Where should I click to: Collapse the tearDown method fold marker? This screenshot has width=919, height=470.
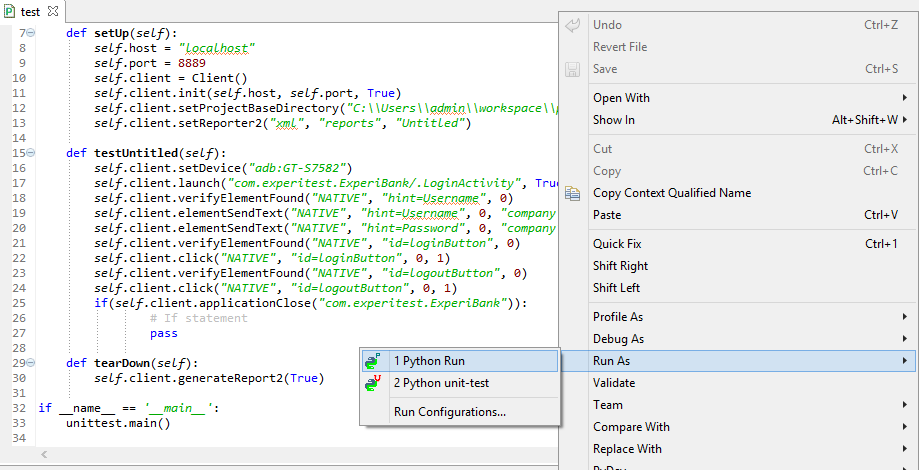(29, 363)
